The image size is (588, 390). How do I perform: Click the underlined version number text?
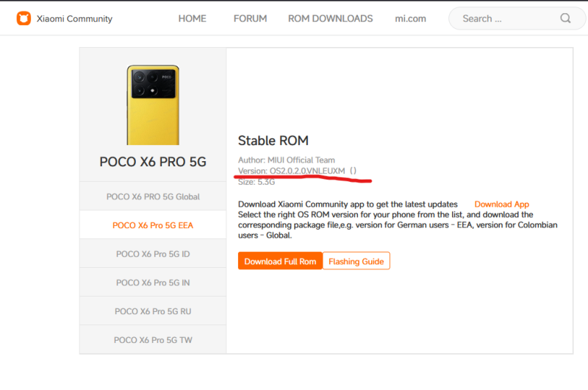pos(307,171)
